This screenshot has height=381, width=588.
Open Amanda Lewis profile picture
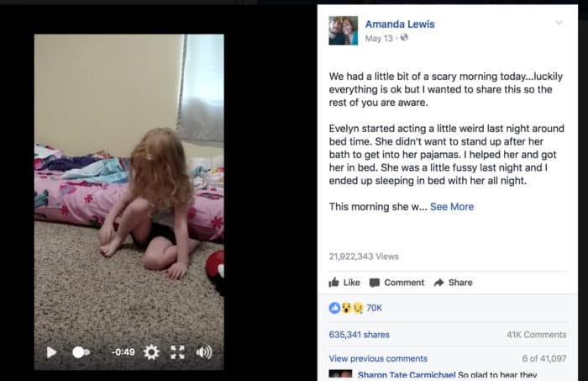pyautogui.click(x=343, y=30)
